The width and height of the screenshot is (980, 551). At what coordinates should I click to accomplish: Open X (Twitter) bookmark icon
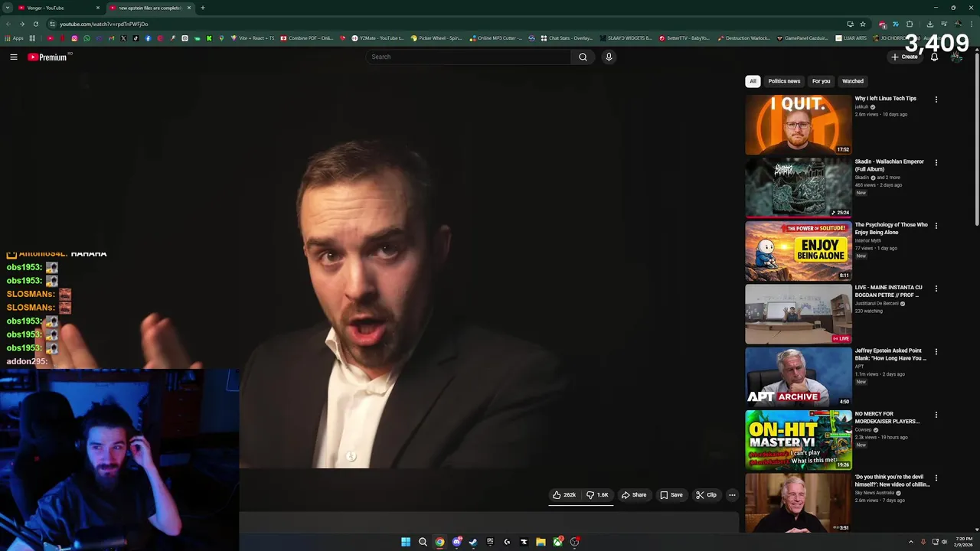[x=123, y=38]
